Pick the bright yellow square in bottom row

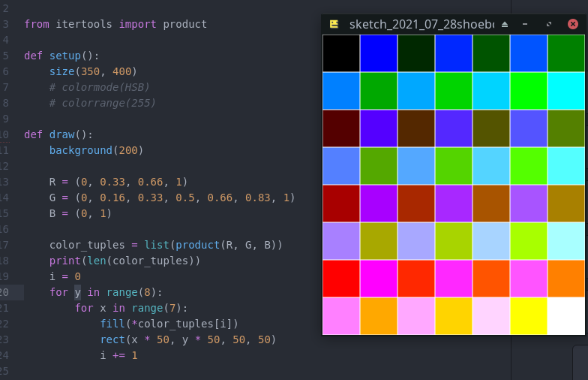[529, 316]
